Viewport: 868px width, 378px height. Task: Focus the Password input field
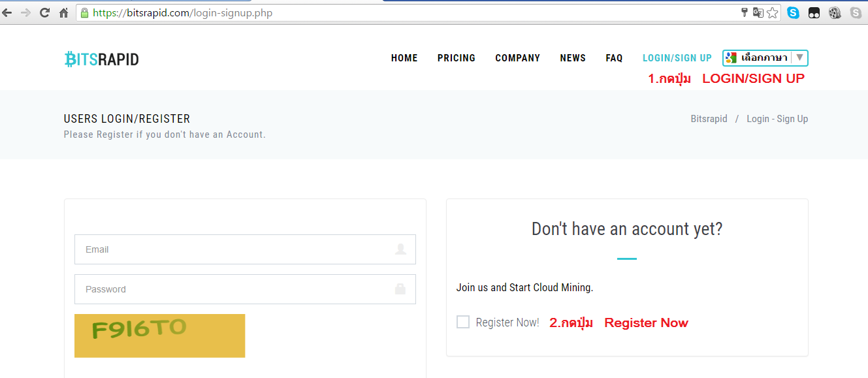coord(245,289)
